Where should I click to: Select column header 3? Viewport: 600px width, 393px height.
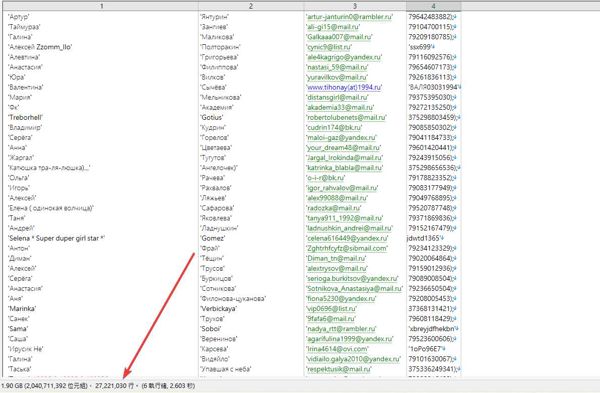[x=355, y=6]
